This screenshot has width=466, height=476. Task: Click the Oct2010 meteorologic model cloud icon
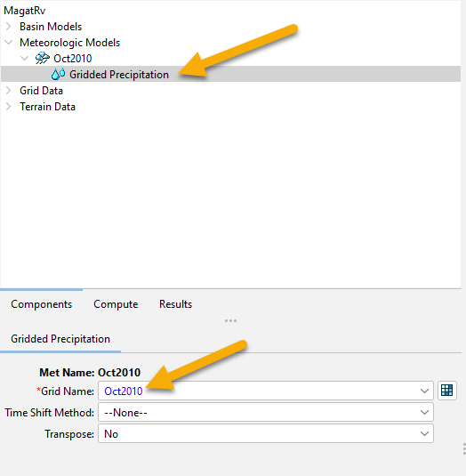[42, 58]
